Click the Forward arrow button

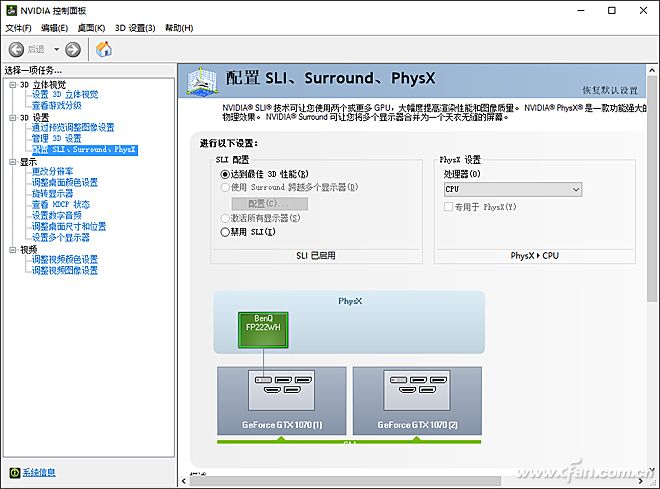click(73, 49)
